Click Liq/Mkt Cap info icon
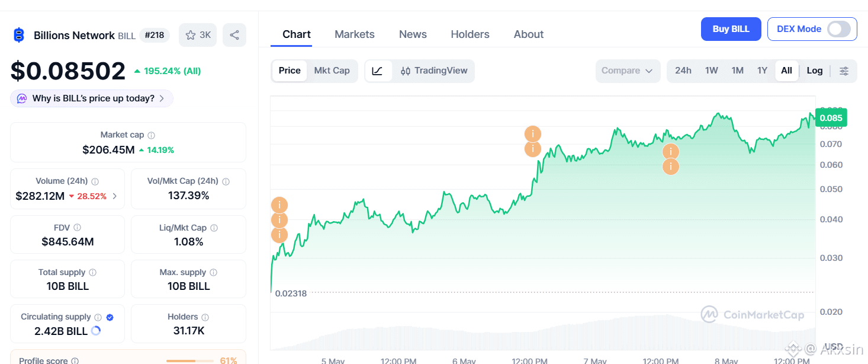The image size is (868, 364). click(214, 228)
